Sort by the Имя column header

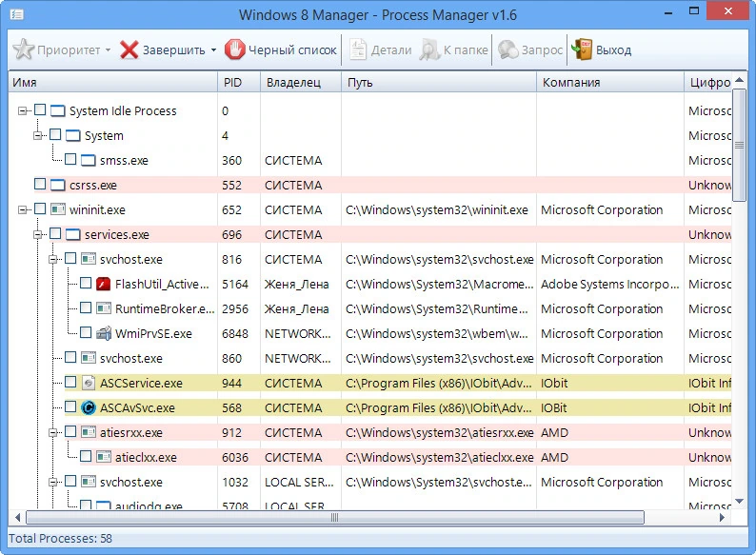pos(113,83)
